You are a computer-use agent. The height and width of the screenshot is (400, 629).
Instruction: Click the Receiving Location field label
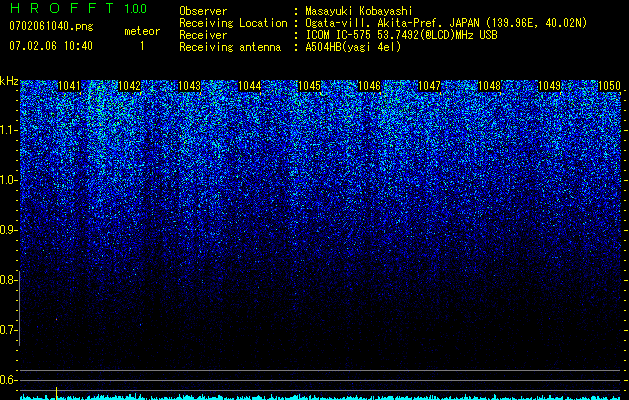(233, 23)
